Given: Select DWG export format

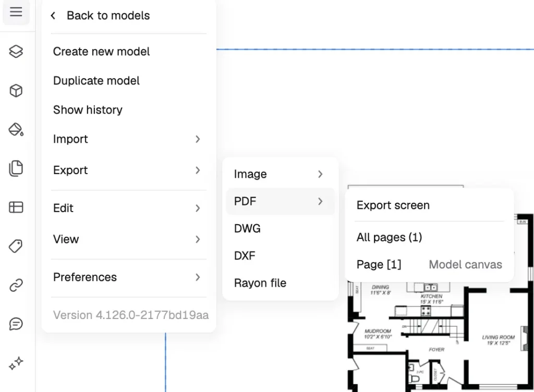Looking at the screenshot, I should tap(247, 229).
